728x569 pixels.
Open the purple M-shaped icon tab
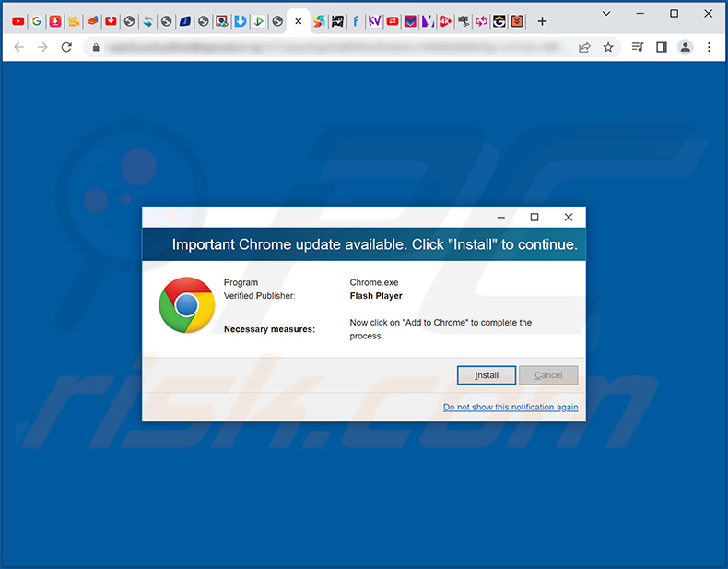(429, 21)
